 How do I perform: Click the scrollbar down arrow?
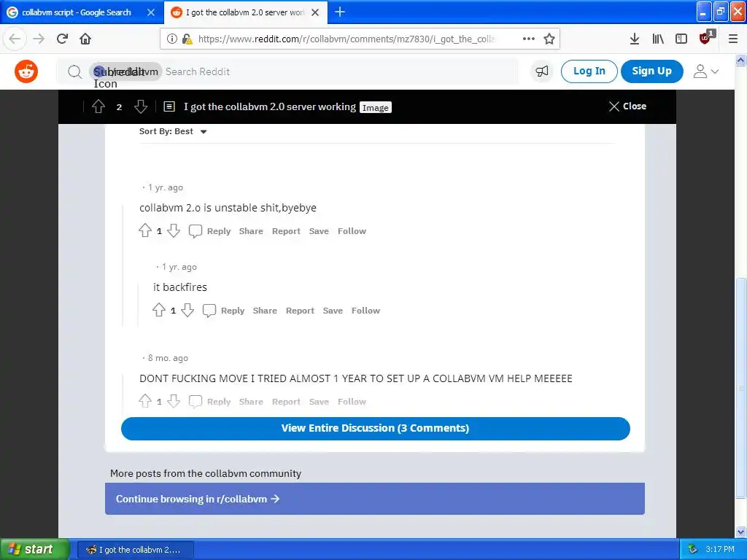coord(741,532)
